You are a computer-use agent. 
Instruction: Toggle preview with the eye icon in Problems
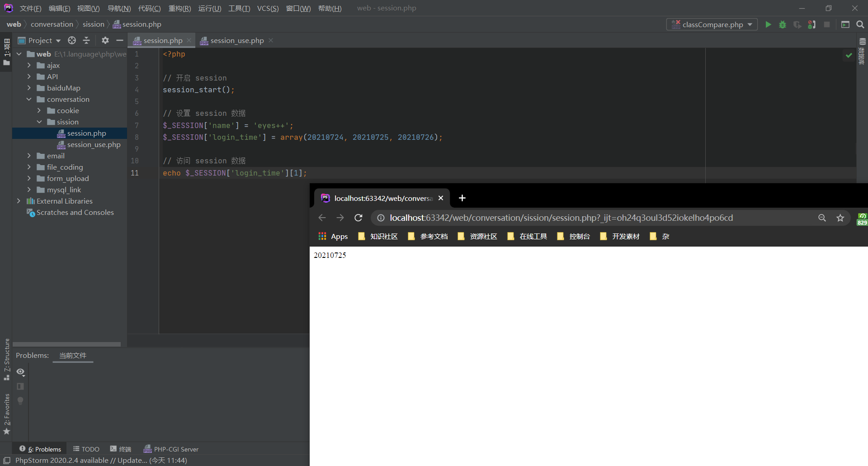[20, 372]
